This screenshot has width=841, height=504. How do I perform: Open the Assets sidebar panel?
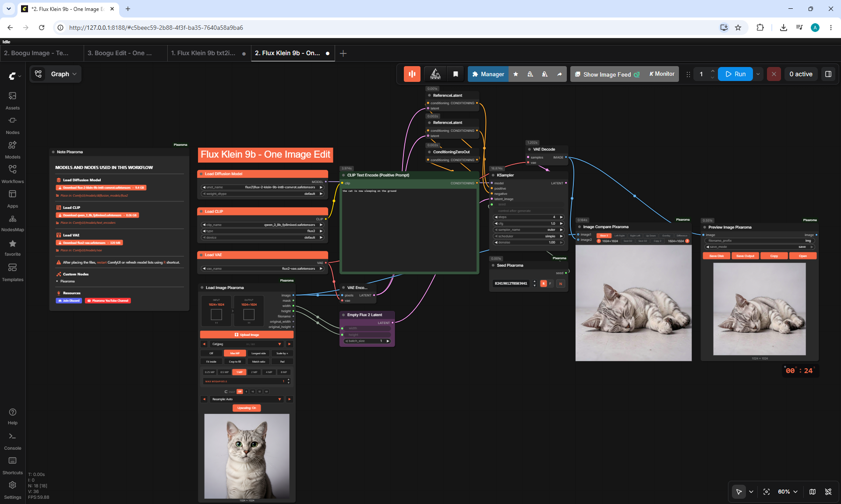click(13, 101)
